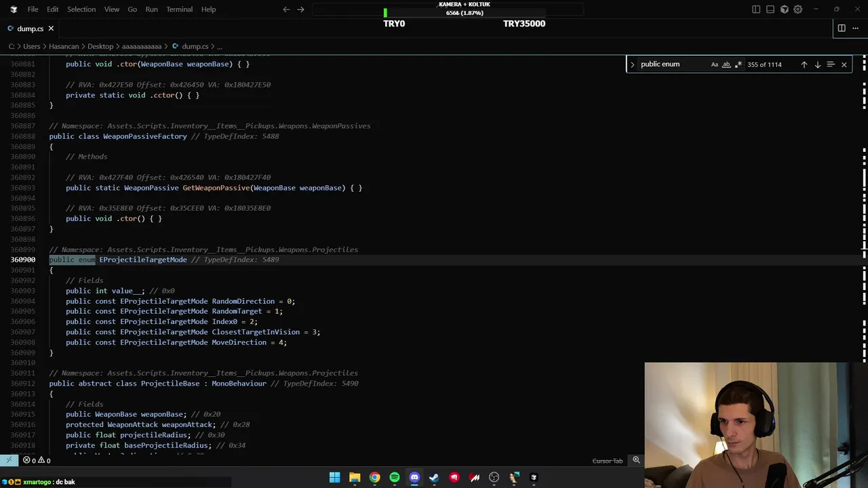Close the find widget
The height and width of the screenshot is (488, 868).
coord(844,64)
